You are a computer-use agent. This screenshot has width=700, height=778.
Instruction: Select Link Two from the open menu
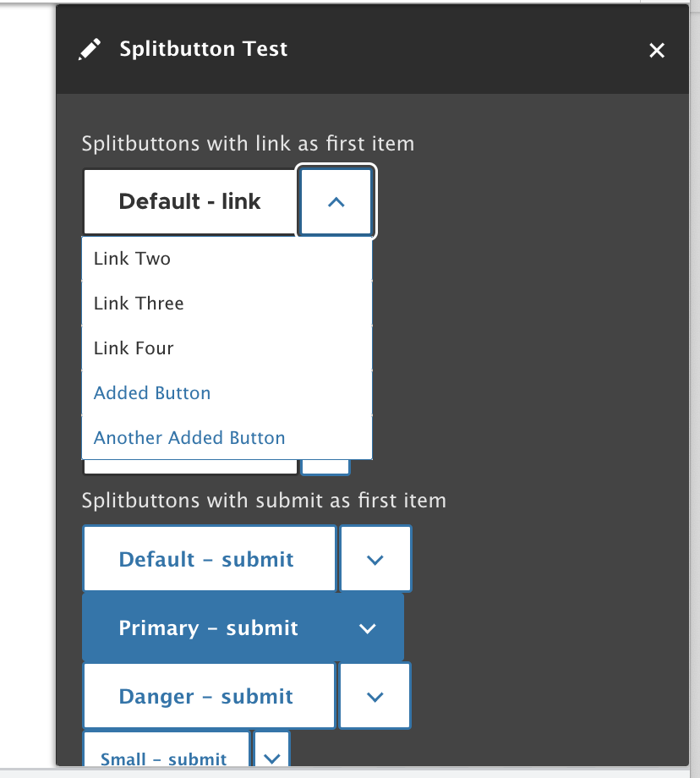(x=133, y=259)
